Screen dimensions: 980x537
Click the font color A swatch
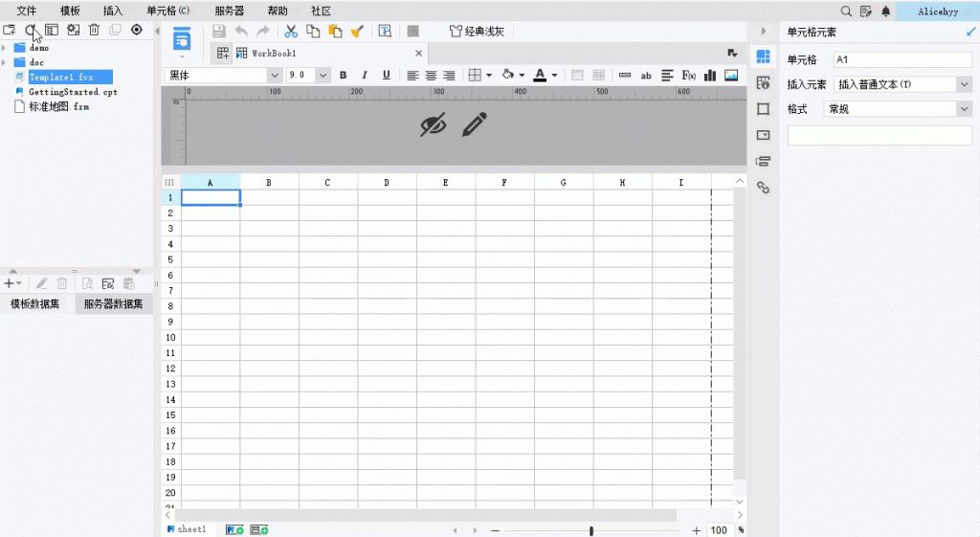coord(540,76)
